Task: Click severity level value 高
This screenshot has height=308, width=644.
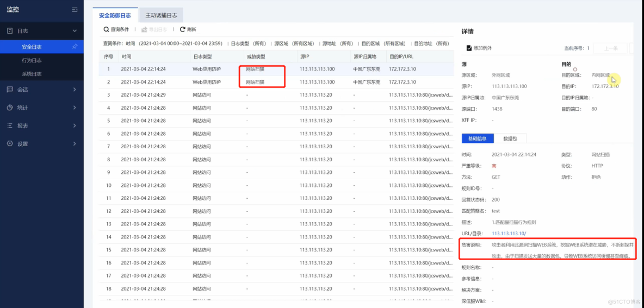Action: click(494, 166)
